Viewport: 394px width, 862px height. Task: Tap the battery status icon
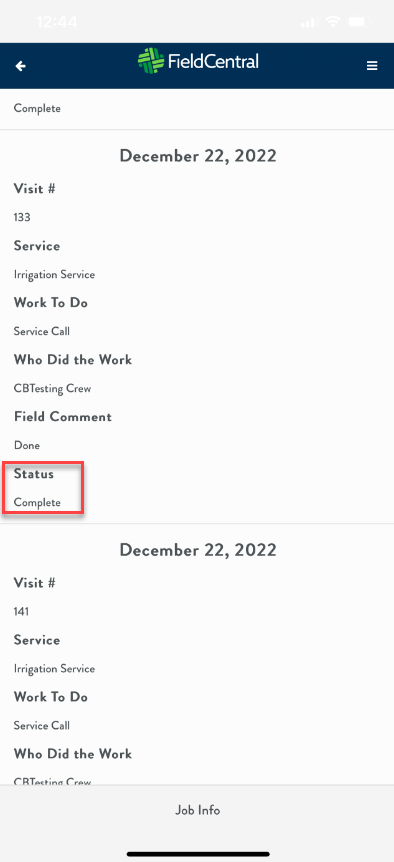click(360, 22)
